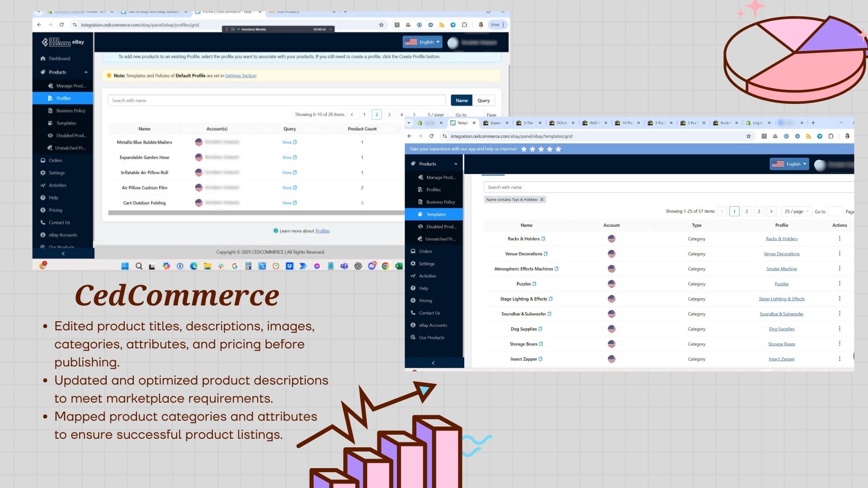
Task: Switch search mode to Query
Action: (x=484, y=100)
